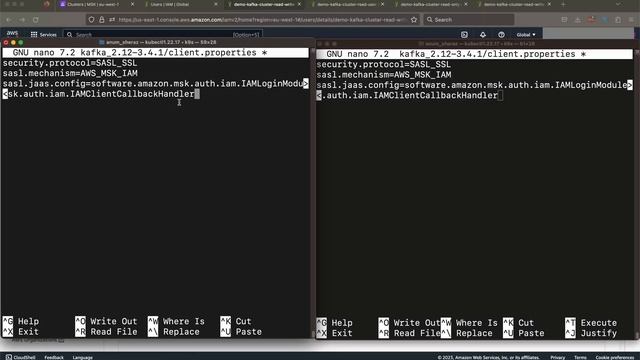
Task: Open the AWS Services grid menu
Action: pyautogui.click(x=43, y=35)
